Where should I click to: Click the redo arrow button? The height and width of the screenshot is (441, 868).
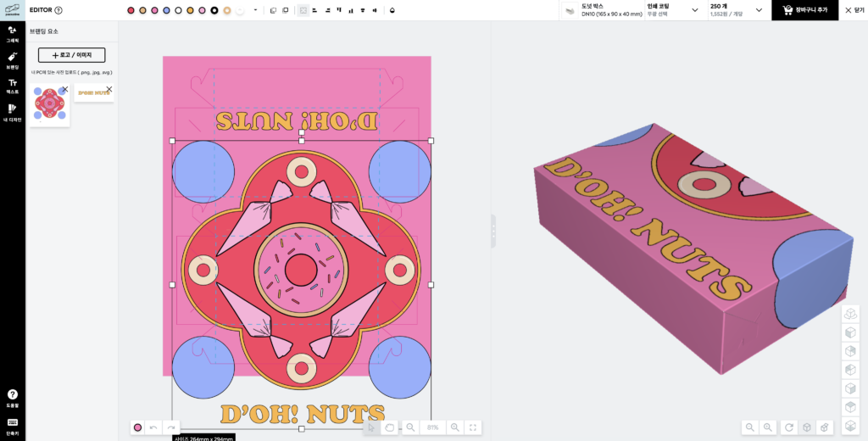(x=171, y=427)
